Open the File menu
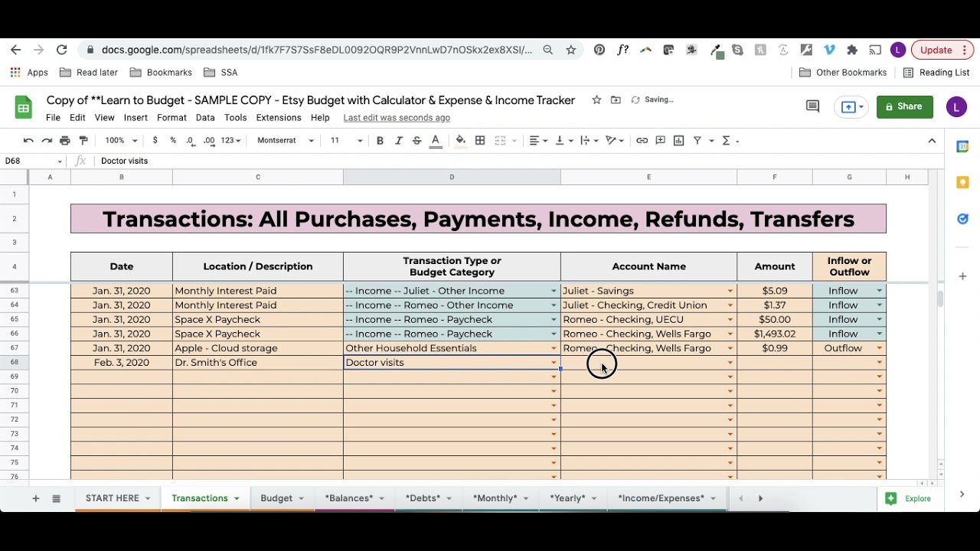The width and height of the screenshot is (980, 551). [53, 118]
